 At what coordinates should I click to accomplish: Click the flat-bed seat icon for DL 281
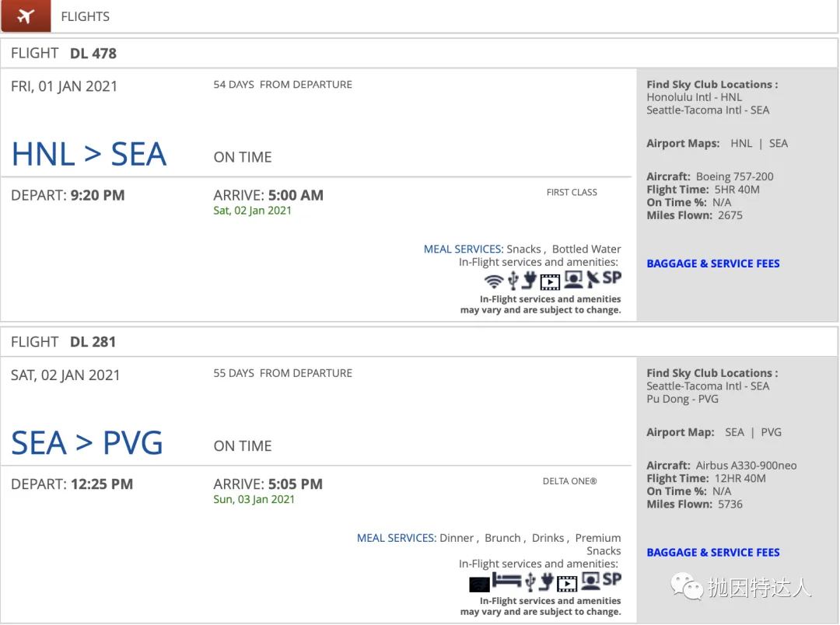coord(506,580)
